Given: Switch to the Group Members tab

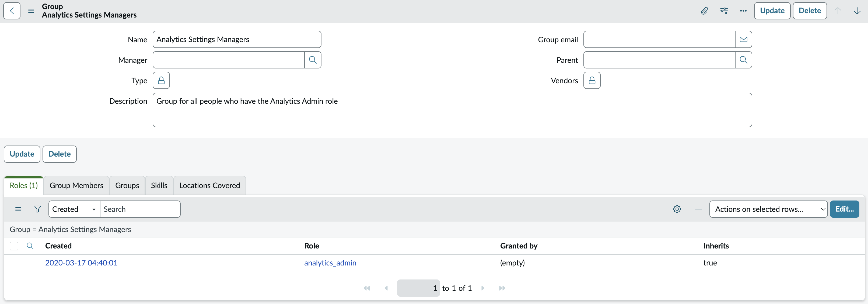Looking at the screenshot, I should 76,186.
